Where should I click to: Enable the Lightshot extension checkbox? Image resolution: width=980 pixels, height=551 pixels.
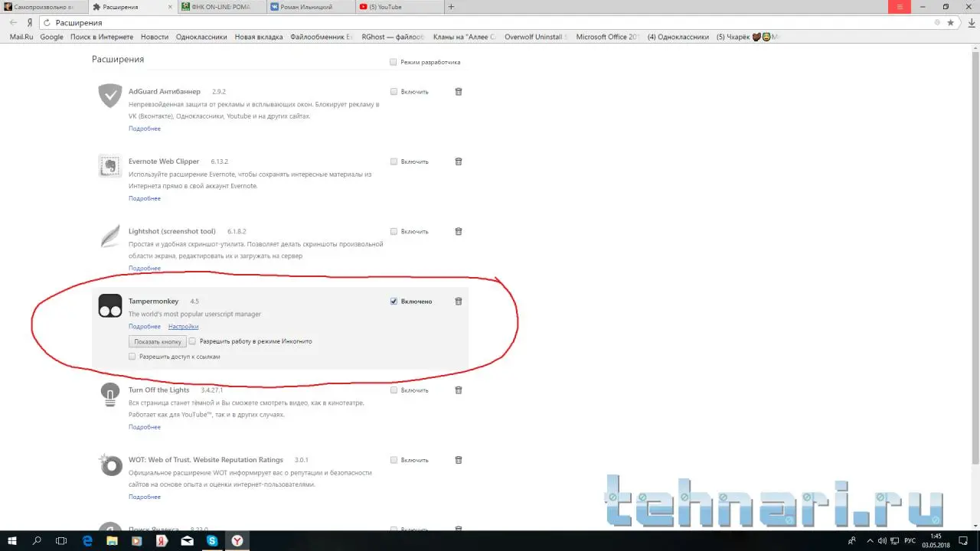(x=394, y=231)
